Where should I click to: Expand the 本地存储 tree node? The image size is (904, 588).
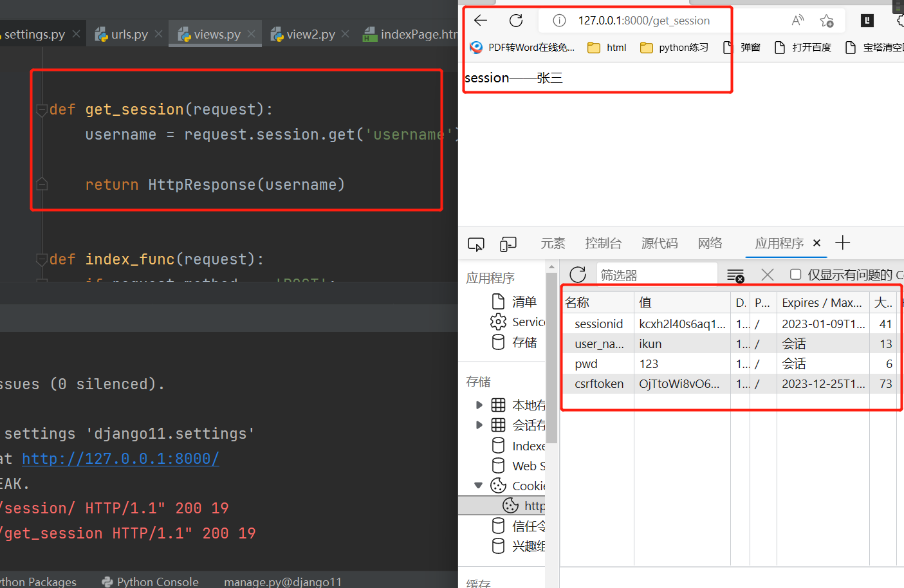tap(479, 405)
